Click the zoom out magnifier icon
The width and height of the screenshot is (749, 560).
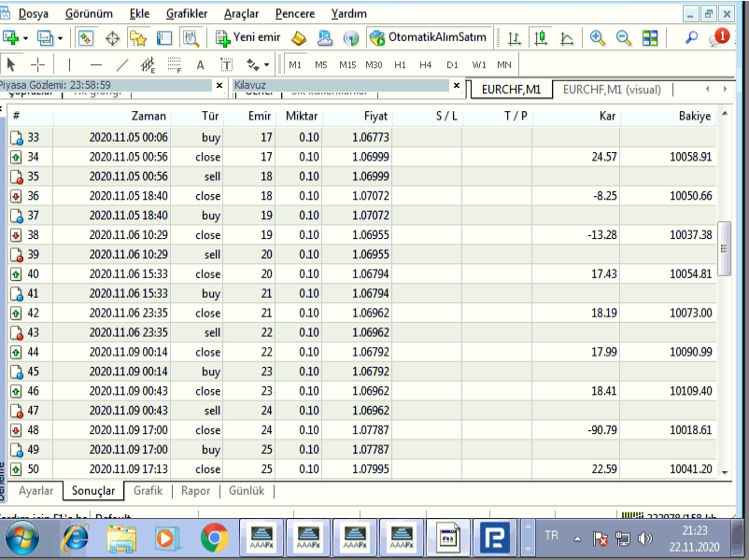click(623, 38)
